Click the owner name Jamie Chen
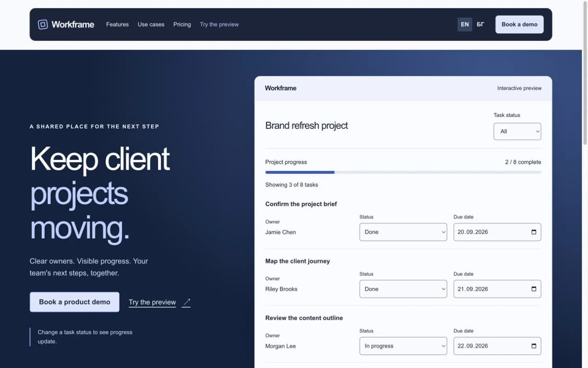Image resolution: width=588 pixels, height=368 pixels. pyautogui.click(x=281, y=232)
